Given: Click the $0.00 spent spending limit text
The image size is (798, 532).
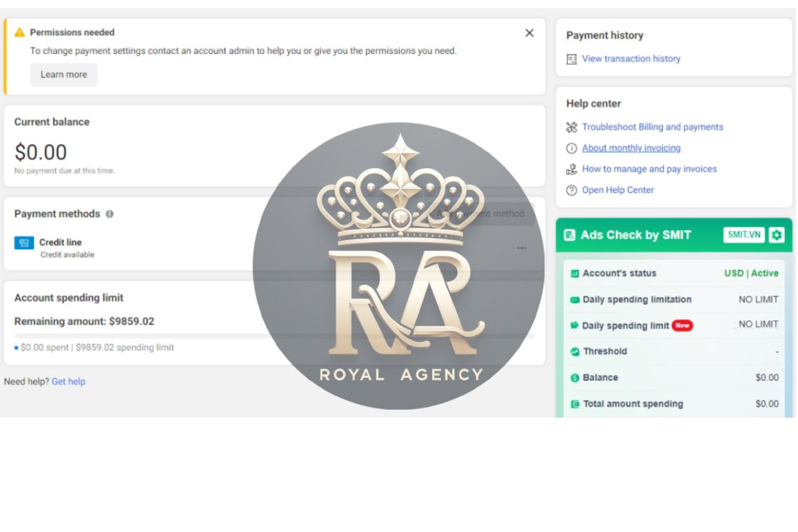Looking at the screenshot, I should pyautogui.click(x=97, y=347).
